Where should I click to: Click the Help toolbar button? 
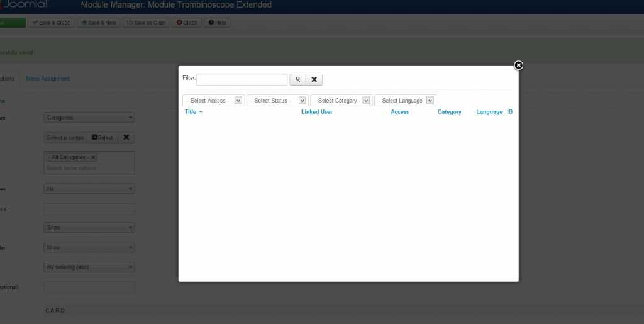point(217,23)
